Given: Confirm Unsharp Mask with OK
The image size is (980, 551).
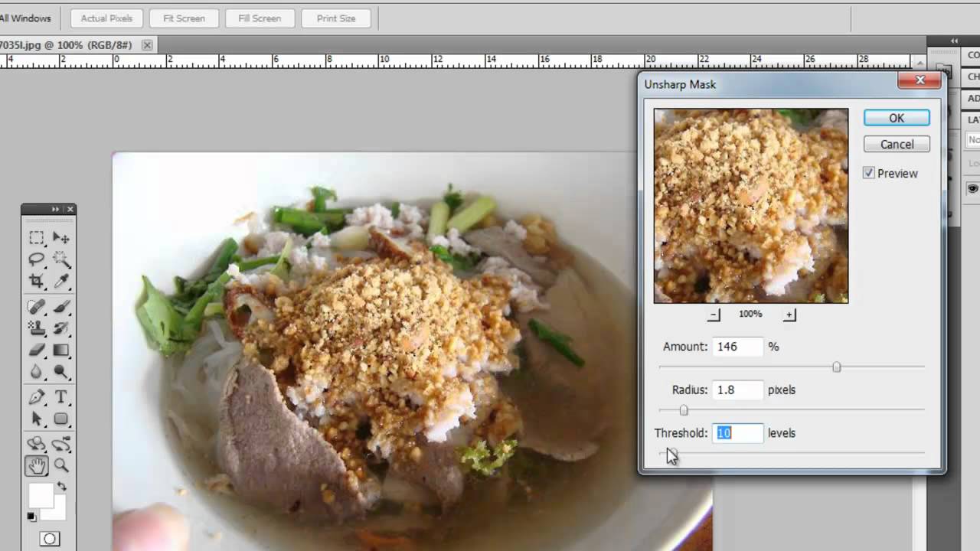Looking at the screenshot, I should pyautogui.click(x=897, y=118).
